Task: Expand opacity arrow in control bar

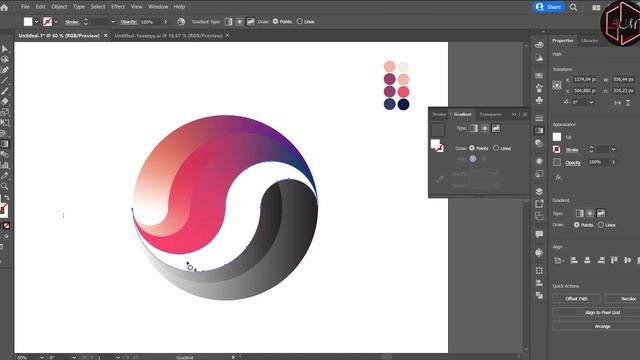Action: 165,22
